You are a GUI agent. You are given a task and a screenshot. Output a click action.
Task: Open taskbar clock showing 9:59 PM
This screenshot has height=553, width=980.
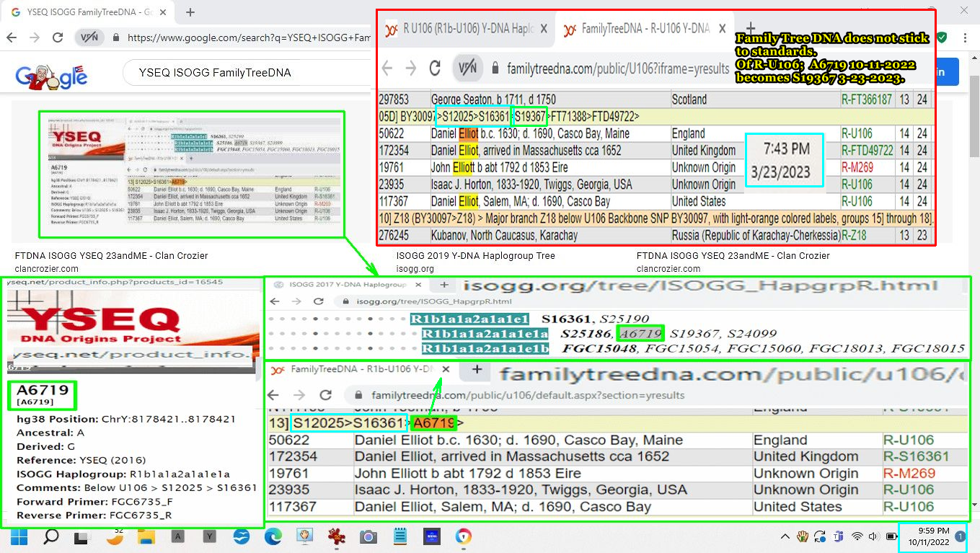pyautogui.click(x=928, y=536)
